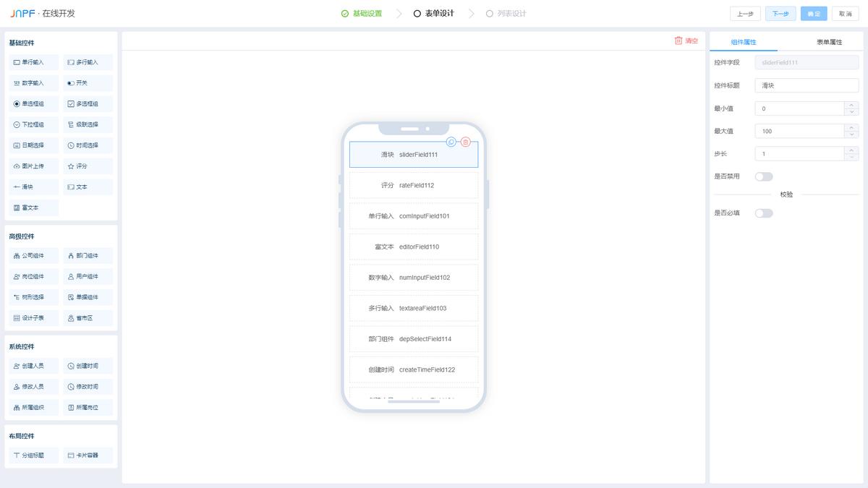Decrease the 最大值 value
868x488 pixels.
tap(851, 134)
